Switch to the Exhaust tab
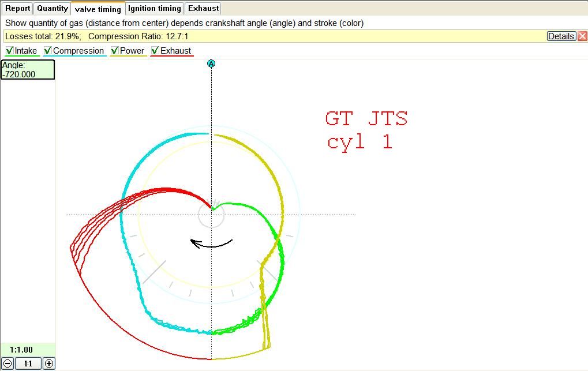 pos(203,8)
